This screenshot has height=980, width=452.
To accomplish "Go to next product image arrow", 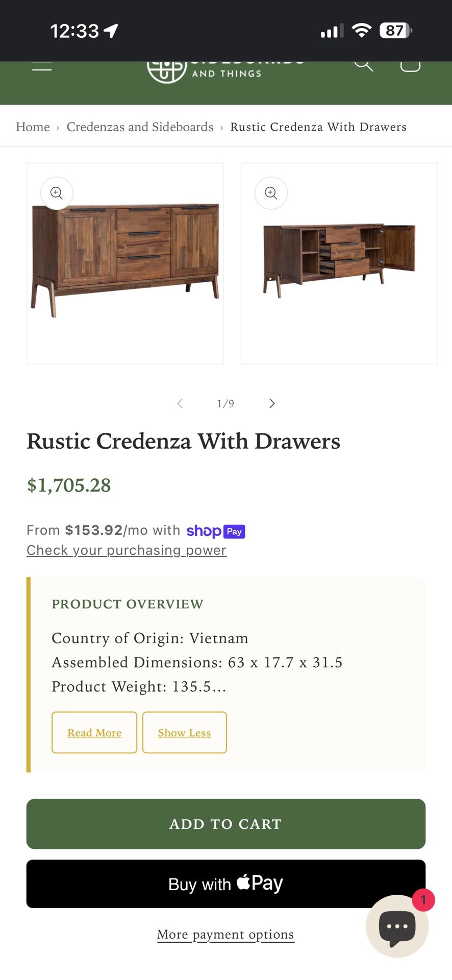I will coord(272,404).
